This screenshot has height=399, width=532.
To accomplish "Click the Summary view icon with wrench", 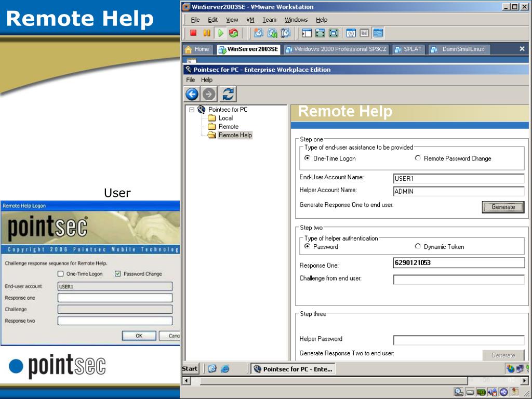I will (351, 33).
